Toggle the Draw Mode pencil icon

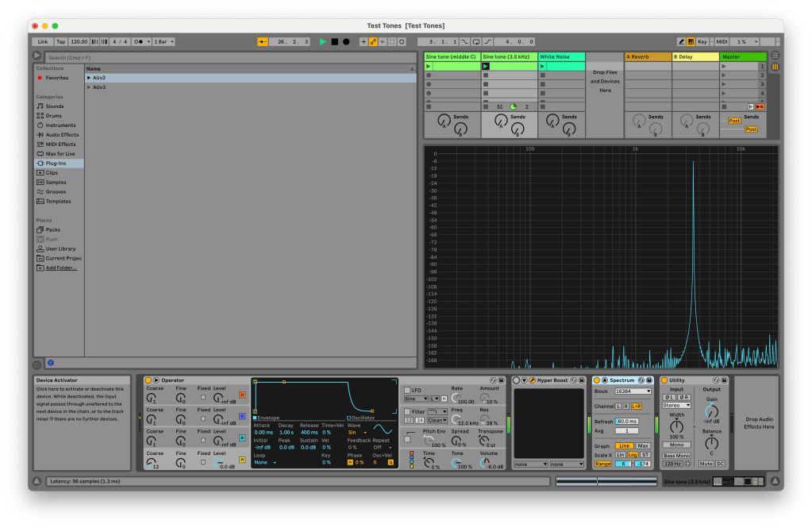point(681,41)
